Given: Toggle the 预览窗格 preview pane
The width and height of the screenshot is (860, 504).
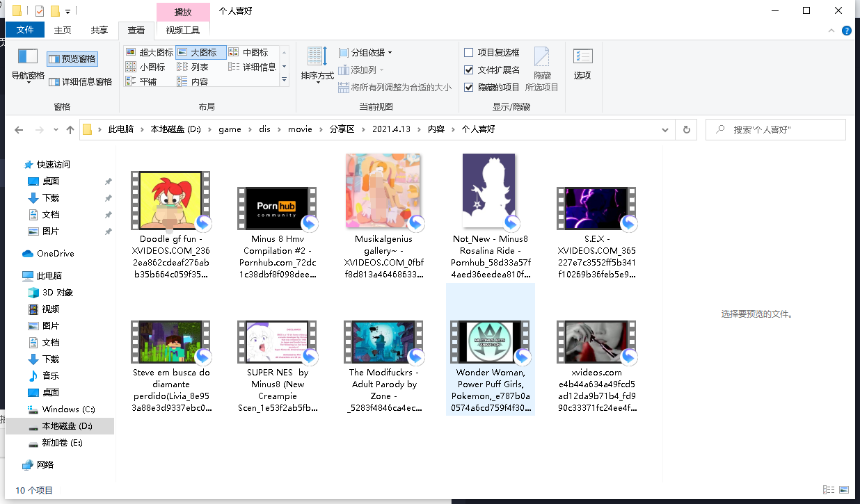Looking at the screenshot, I should tap(72, 59).
